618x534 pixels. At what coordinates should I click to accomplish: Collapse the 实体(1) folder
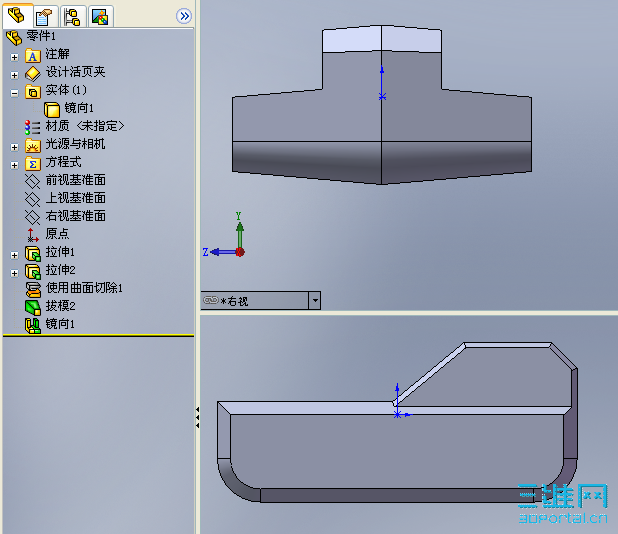pos(14,93)
